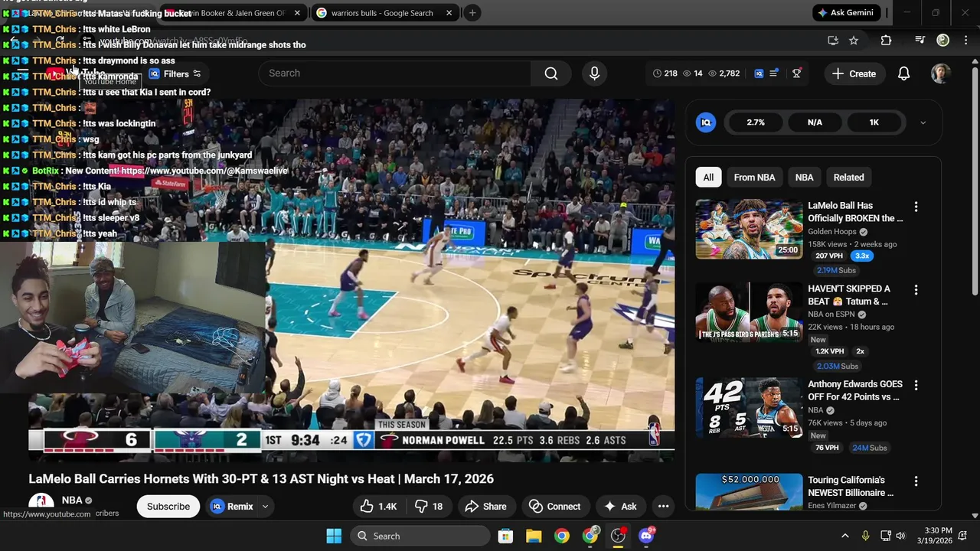Click the 2.7% vidIQ stat pill
Image resolution: width=980 pixels, height=551 pixels.
(756, 122)
